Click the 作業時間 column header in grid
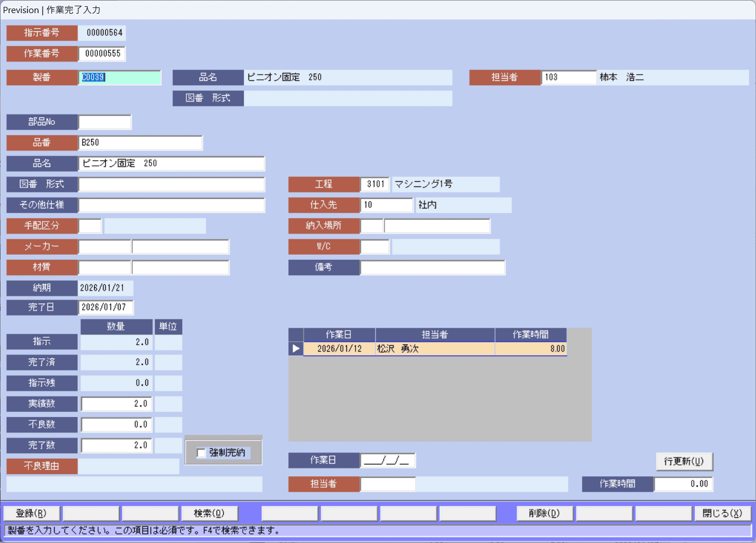The image size is (756, 543). pyautogui.click(x=530, y=334)
